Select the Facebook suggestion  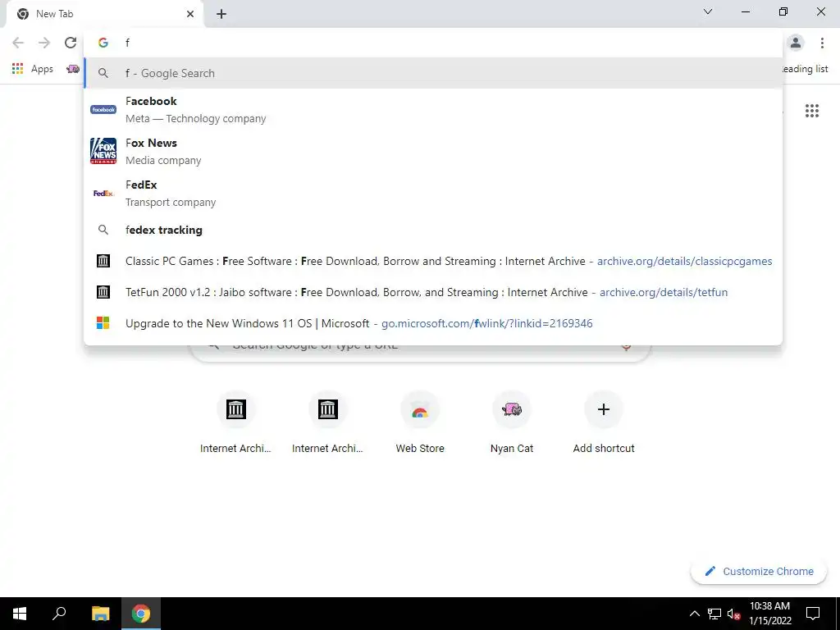point(433,109)
